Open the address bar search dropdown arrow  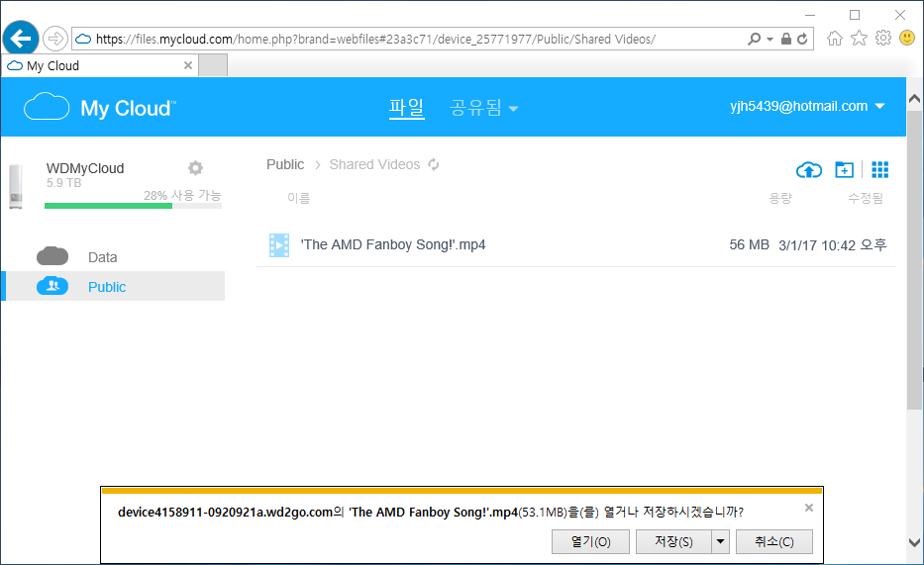[770, 40]
